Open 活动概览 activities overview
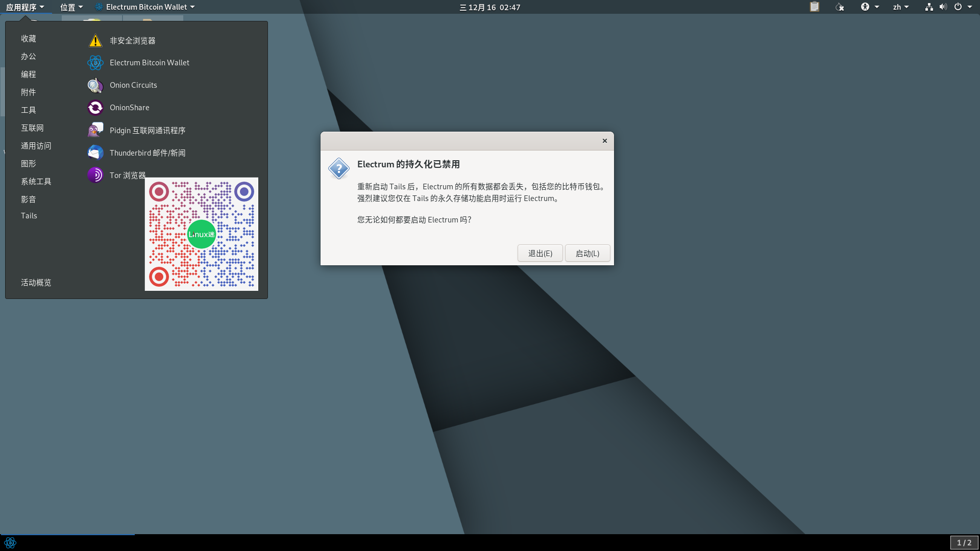980x551 pixels. pos(36,283)
